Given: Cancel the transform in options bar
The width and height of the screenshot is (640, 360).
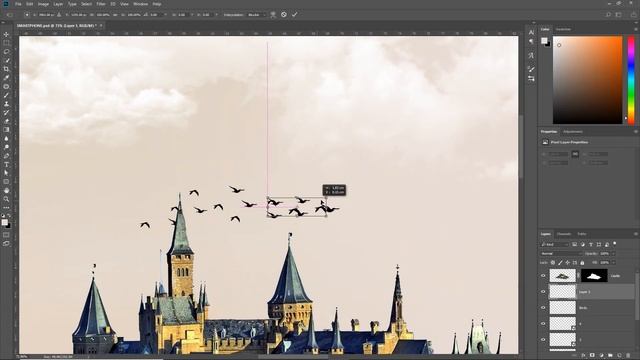Looking at the screenshot, I should click(x=284, y=14).
